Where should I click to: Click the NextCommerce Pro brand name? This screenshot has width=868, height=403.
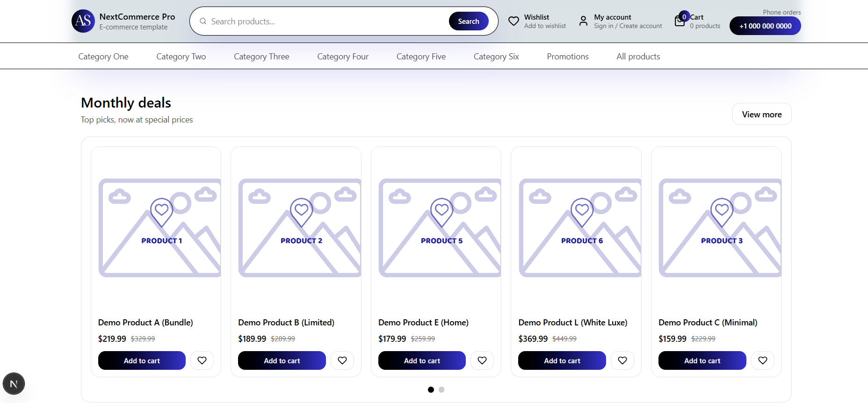coord(137,17)
